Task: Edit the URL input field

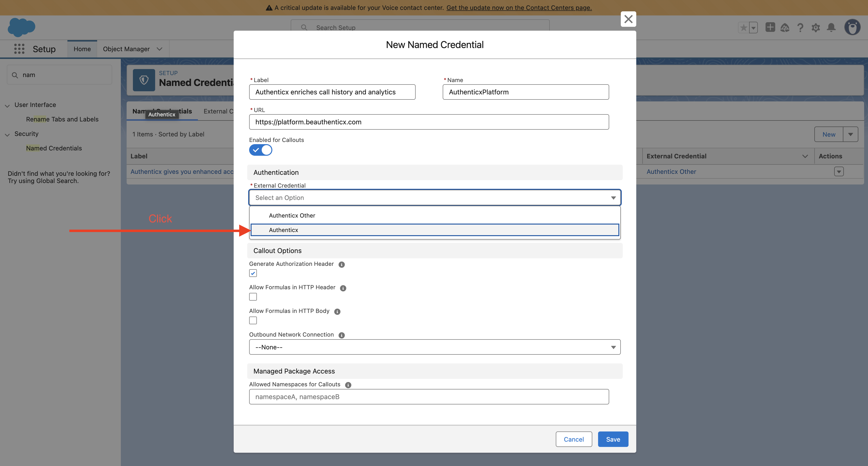Action: tap(429, 122)
